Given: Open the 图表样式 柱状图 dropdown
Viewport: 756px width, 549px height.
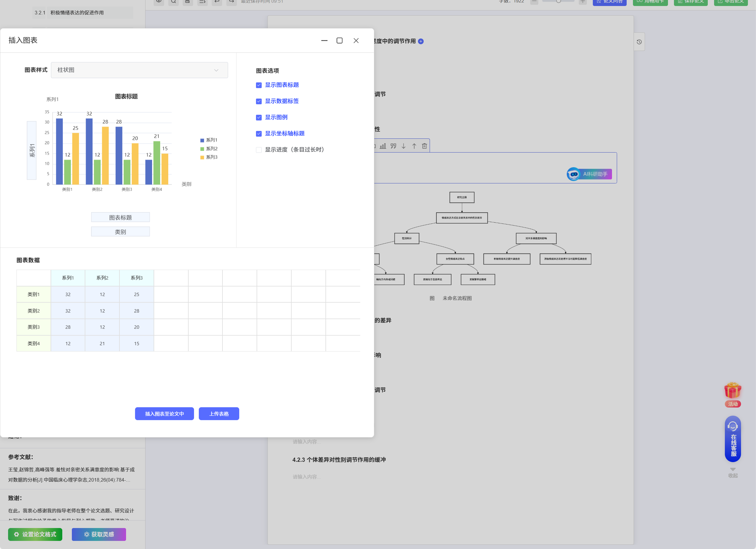Looking at the screenshot, I should pos(139,70).
